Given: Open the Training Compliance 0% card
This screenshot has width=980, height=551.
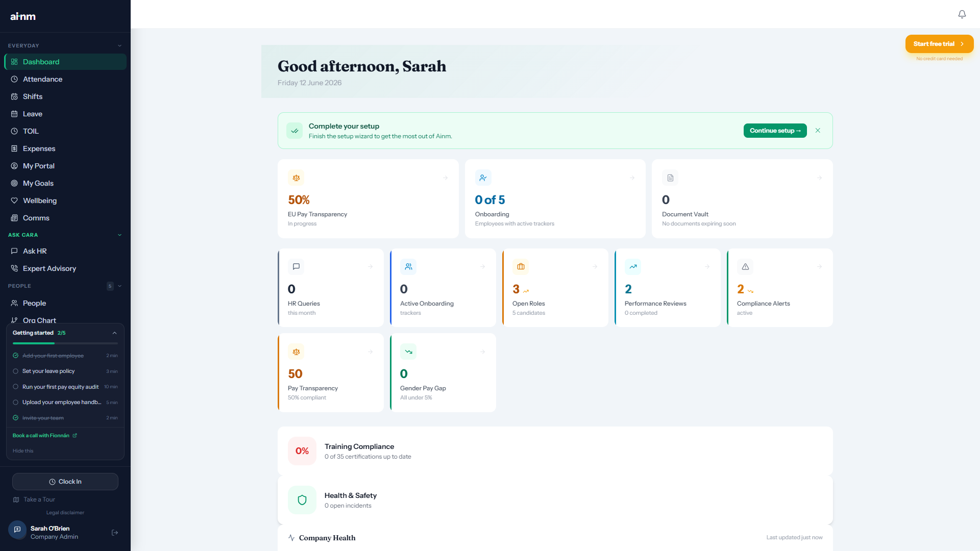Looking at the screenshot, I should click(555, 451).
